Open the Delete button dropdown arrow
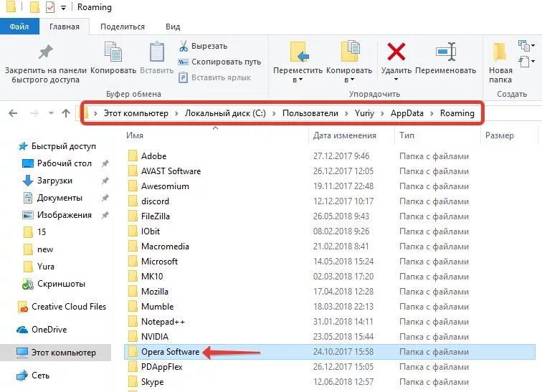This screenshot has width=542, height=392. point(396,80)
